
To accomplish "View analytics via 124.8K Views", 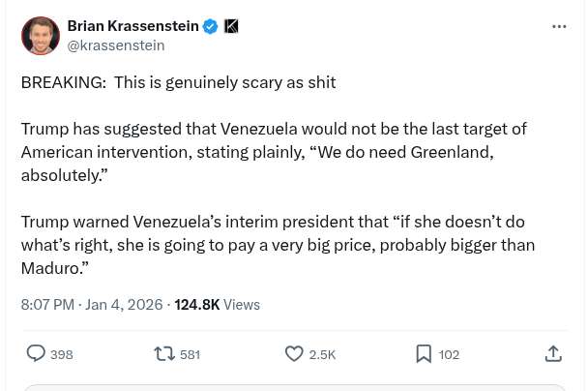I will 217,304.
